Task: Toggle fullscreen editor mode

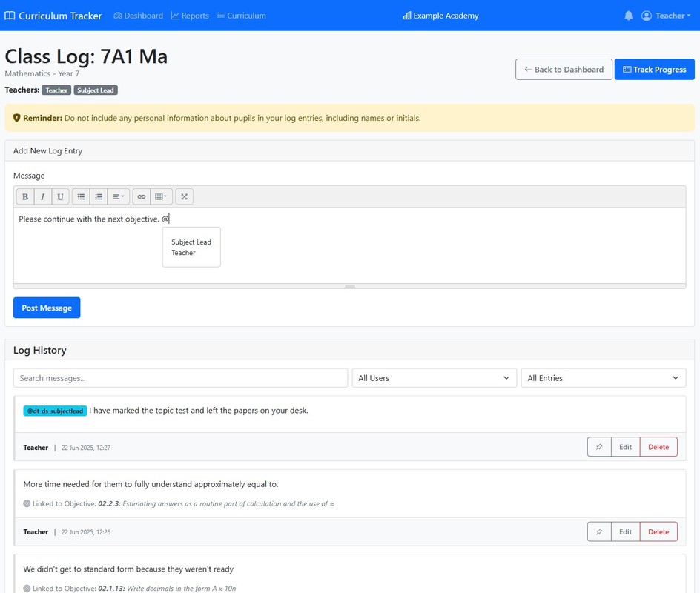Action: pyautogui.click(x=184, y=196)
